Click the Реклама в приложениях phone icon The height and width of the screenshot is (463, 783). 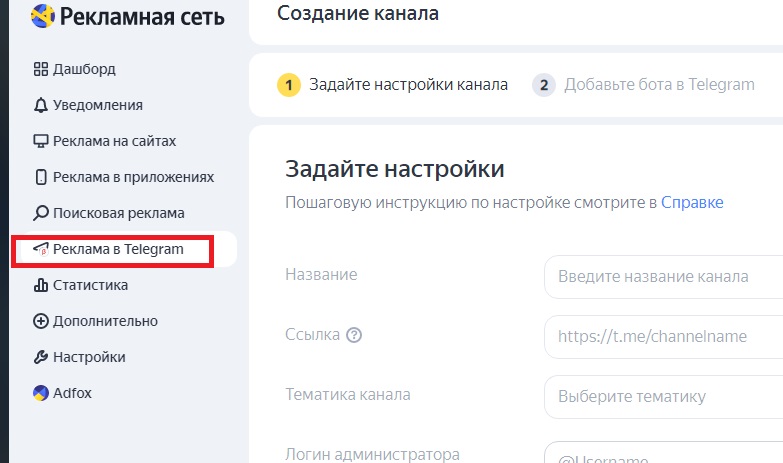point(41,177)
